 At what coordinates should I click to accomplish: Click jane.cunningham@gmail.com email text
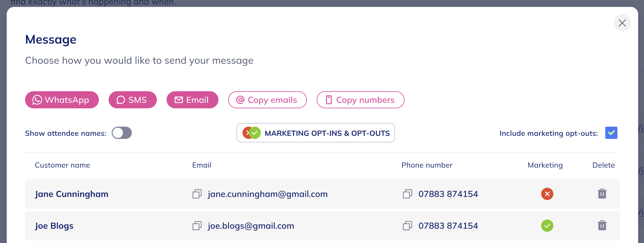tap(267, 194)
